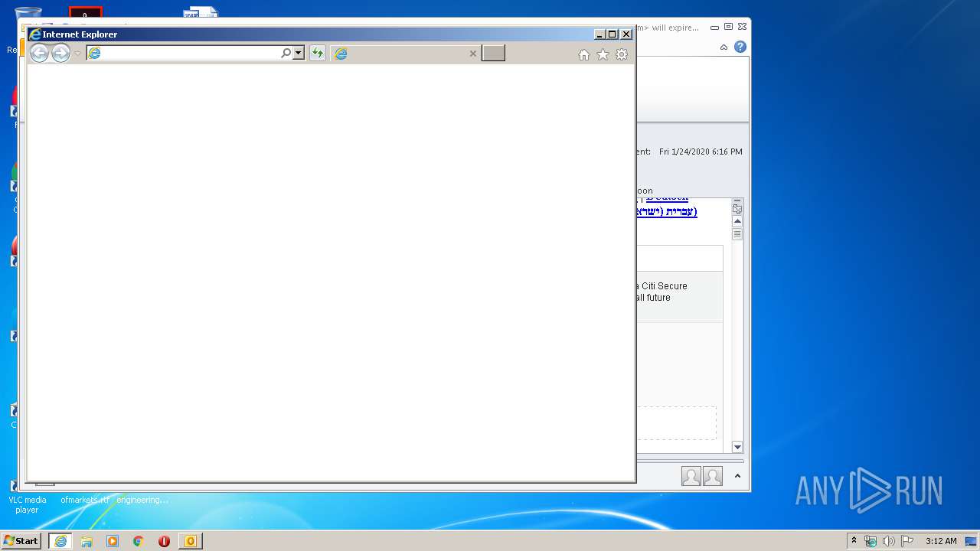Select the VLC media player desktop label
This screenshot has height=551, width=980.
click(x=27, y=505)
